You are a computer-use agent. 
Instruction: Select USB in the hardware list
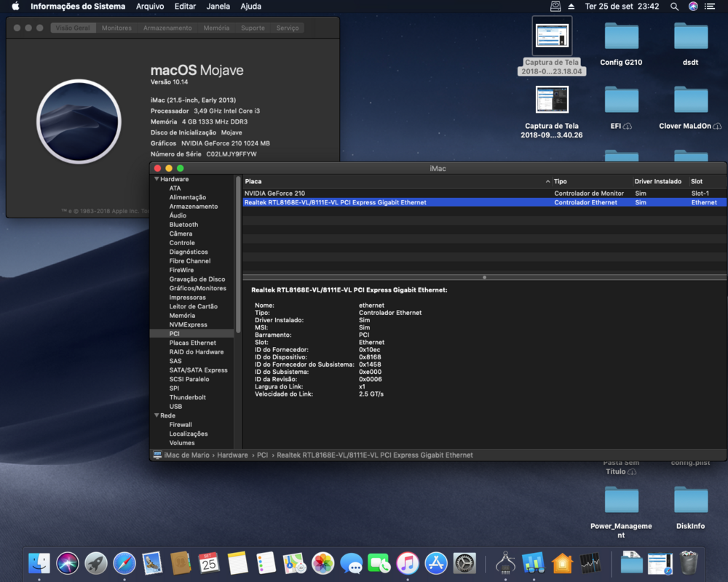[175, 407]
